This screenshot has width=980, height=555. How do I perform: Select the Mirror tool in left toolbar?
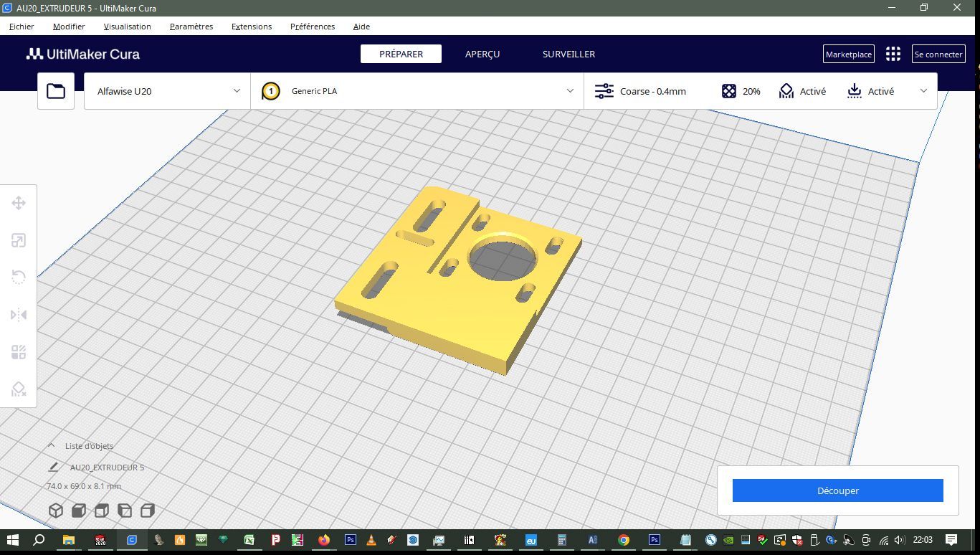tap(19, 315)
